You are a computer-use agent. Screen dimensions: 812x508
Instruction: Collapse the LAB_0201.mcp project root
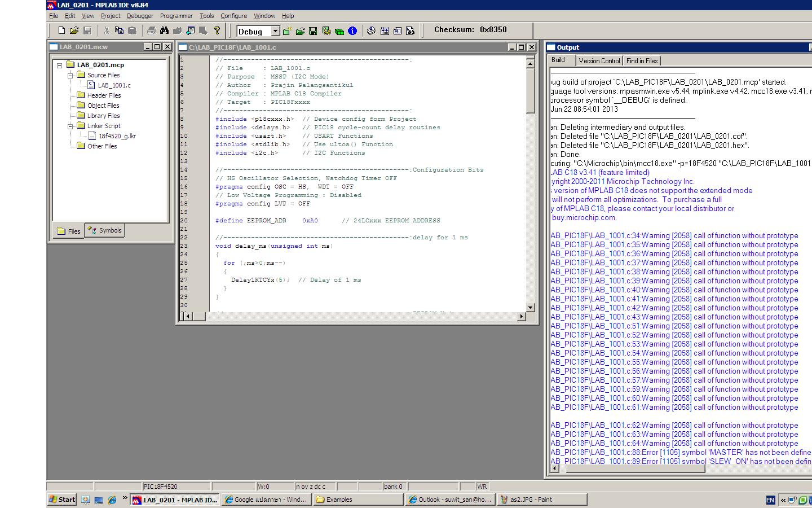click(x=59, y=65)
